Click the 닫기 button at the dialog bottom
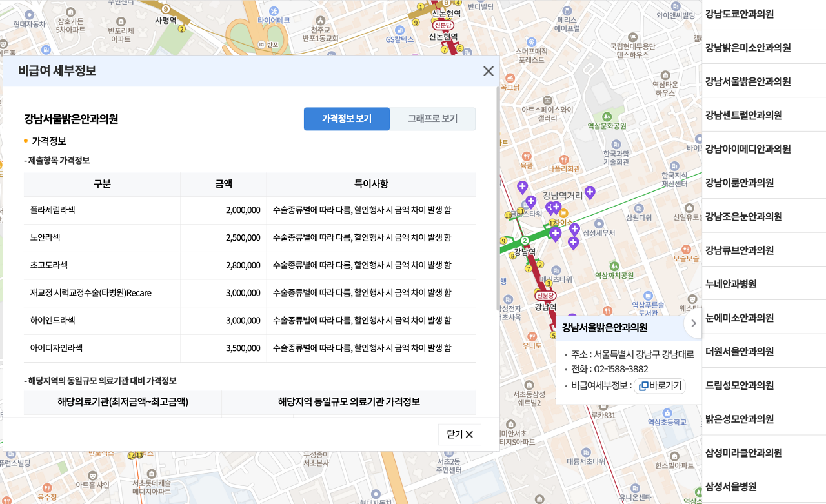826x504 pixels. [459, 434]
